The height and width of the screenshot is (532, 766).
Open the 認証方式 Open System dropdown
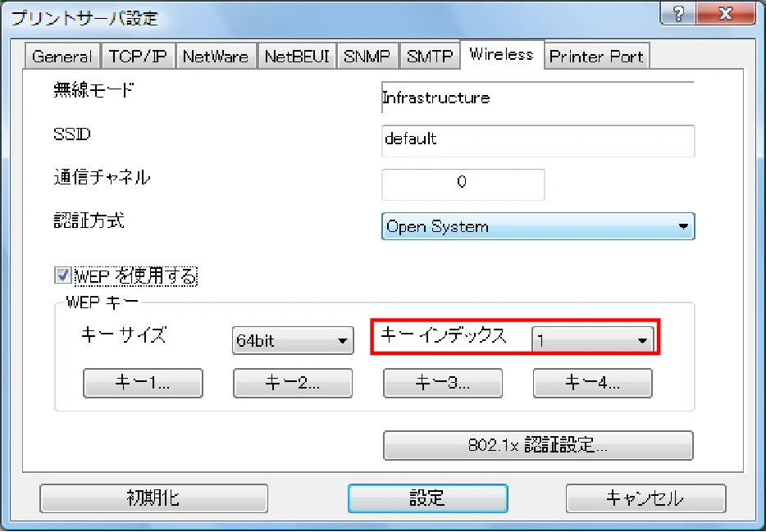pyautogui.click(x=538, y=226)
